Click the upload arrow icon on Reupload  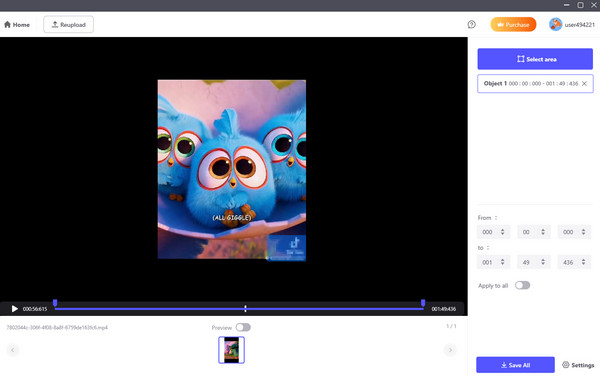tap(55, 24)
